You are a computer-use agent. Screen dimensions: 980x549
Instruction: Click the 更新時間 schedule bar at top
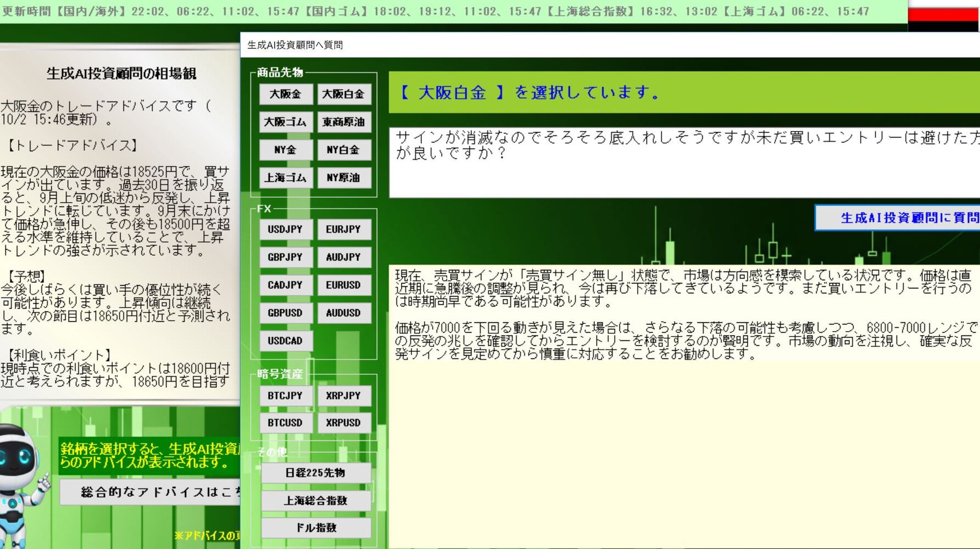[x=453, y=12]
